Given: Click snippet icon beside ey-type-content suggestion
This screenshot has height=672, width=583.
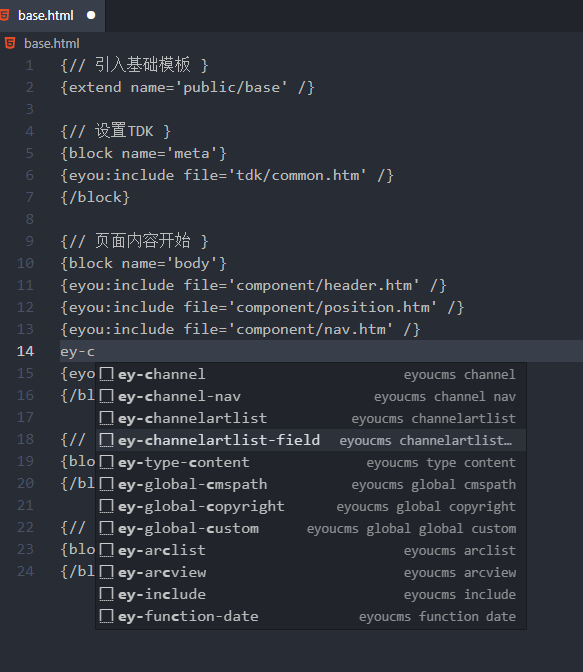Looking at the screenshot, I should click(x=106, y=462).
